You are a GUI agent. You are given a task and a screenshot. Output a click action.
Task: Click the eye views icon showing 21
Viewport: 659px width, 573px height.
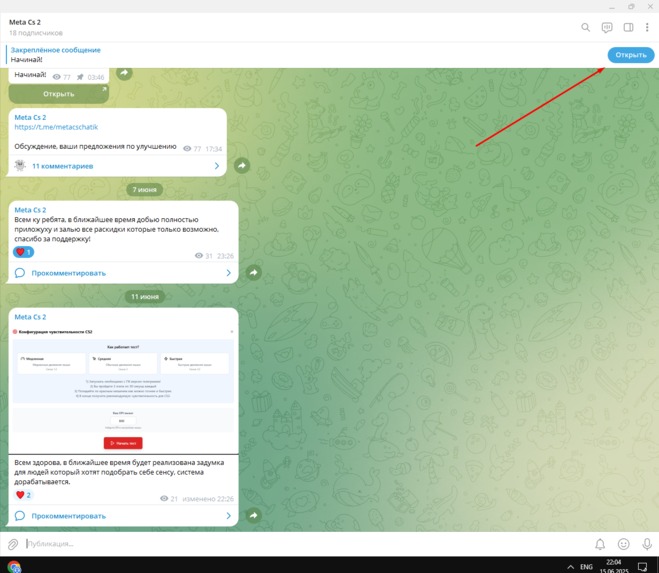tap(164, 499)
